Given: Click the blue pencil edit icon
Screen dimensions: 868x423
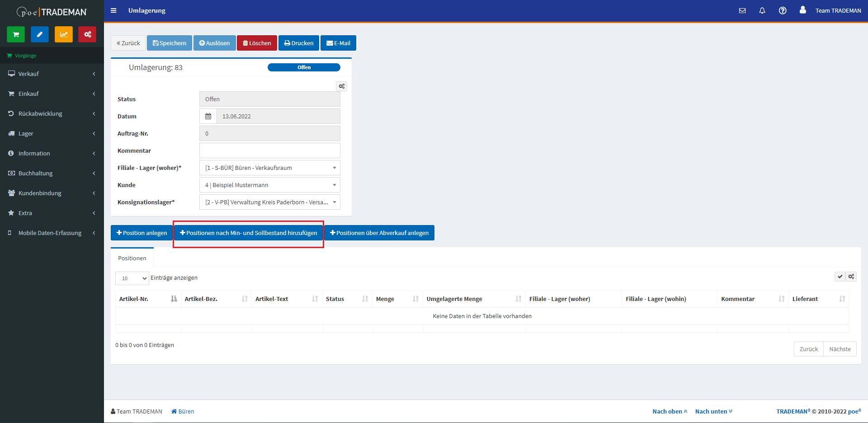Looking at the screenshot, I should (40, 34).
